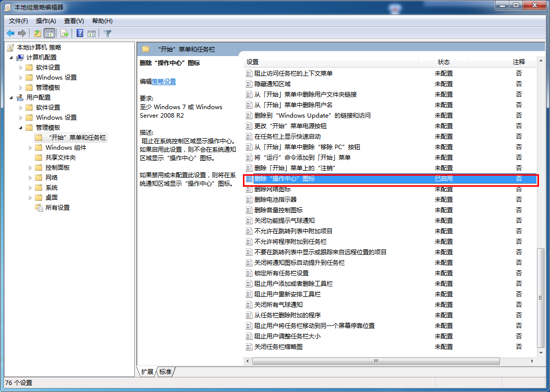Open the 文件(F) menu

click(x=18, y=21)
